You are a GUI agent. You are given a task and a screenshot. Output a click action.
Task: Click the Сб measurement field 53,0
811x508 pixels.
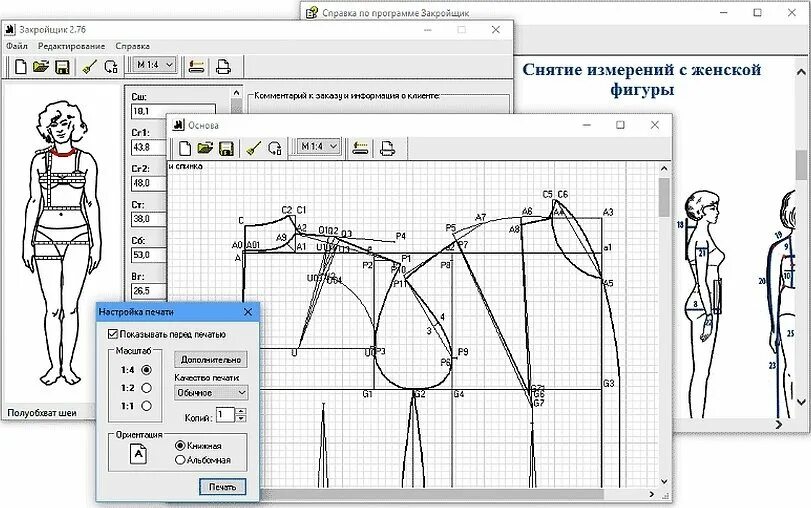click(x=149, y=255)
